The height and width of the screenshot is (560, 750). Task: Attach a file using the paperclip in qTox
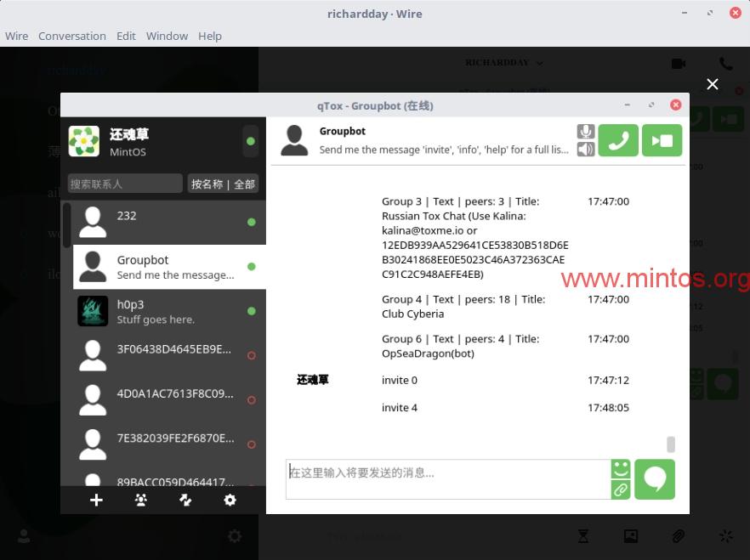(621, 489)
